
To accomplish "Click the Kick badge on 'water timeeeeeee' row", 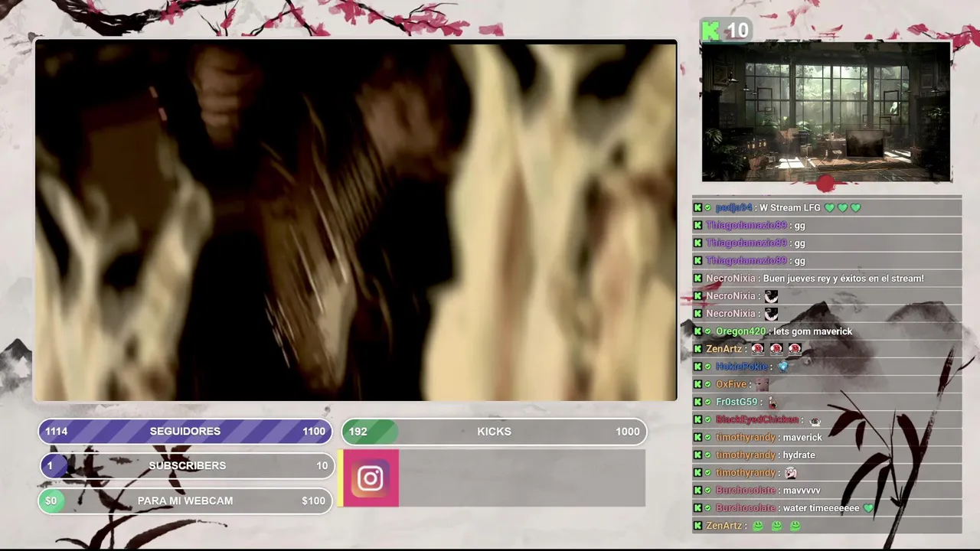I will tap(697, 508).
